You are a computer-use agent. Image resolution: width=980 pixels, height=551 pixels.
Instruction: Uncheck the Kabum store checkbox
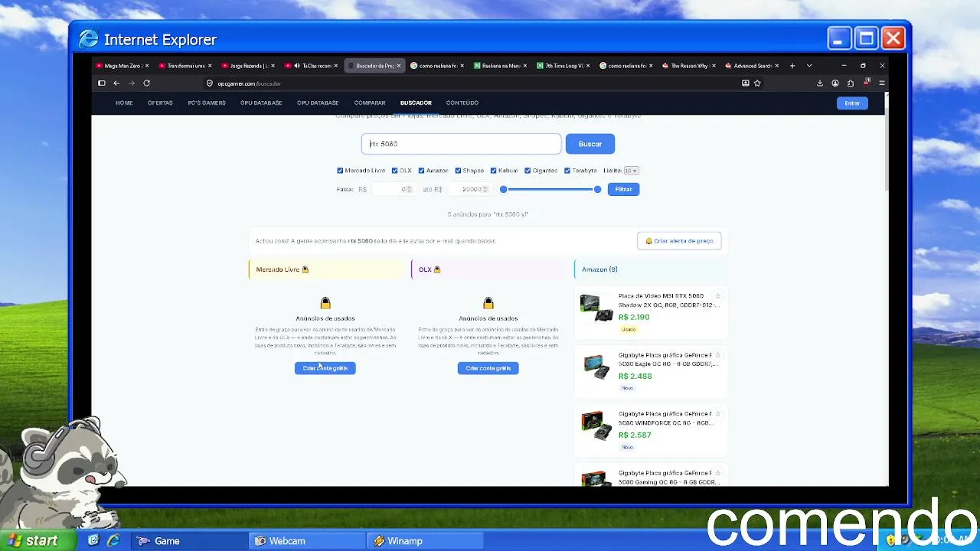[494, 171]
